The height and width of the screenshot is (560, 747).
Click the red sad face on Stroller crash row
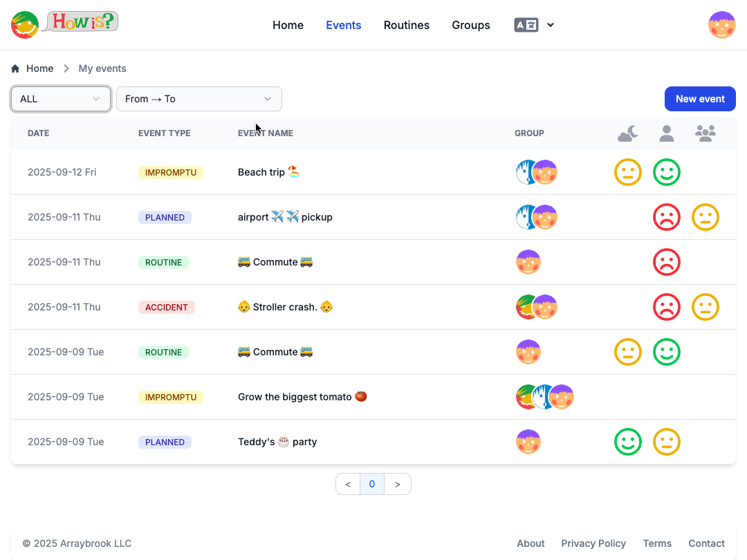pyautogui.click(x=666, y=307)
